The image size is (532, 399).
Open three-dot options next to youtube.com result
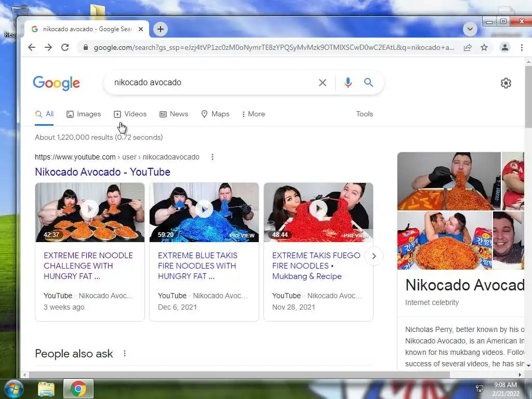click(212, 157)
